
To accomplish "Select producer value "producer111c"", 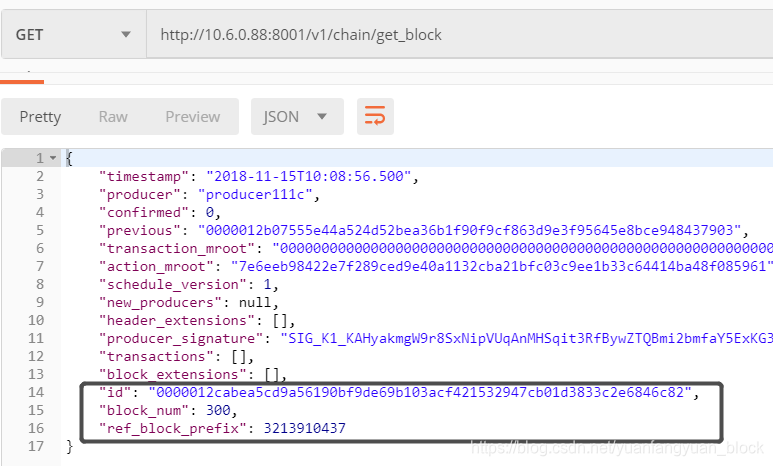I will coord(255,195).
